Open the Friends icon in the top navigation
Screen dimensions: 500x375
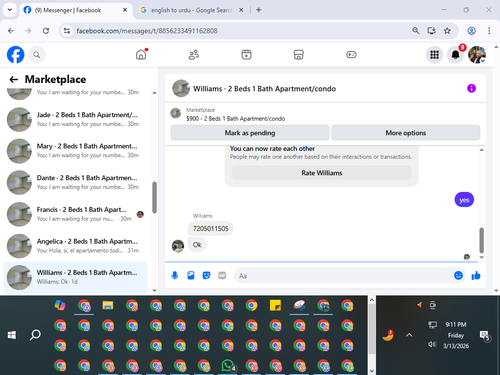coord(194,54)
